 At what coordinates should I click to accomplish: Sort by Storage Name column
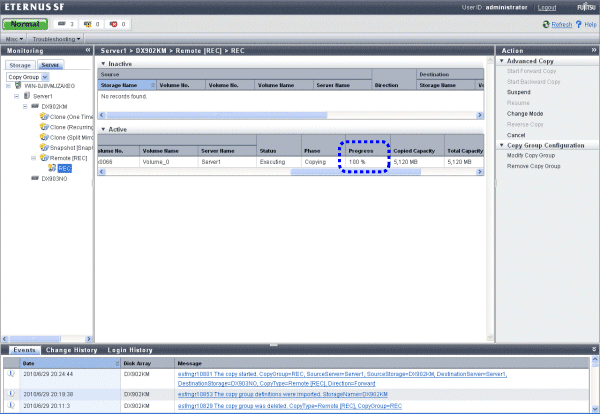[x=127, y=85]
